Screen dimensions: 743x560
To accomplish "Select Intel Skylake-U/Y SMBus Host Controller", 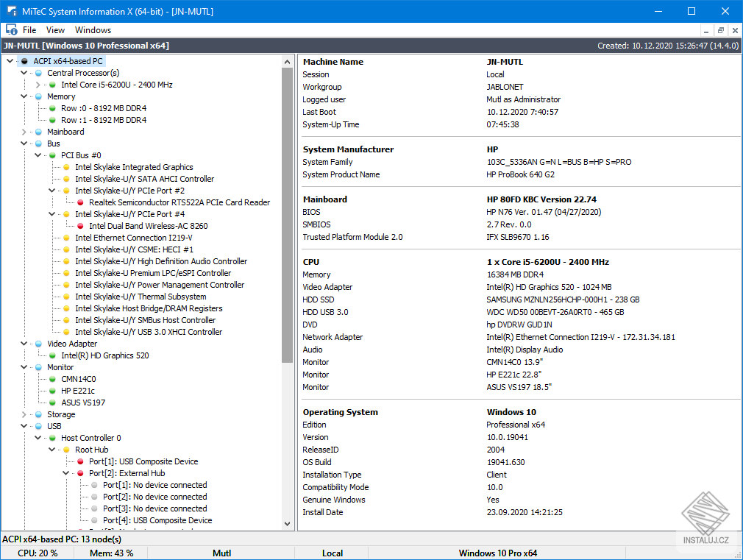I will [x=146, y=321].
